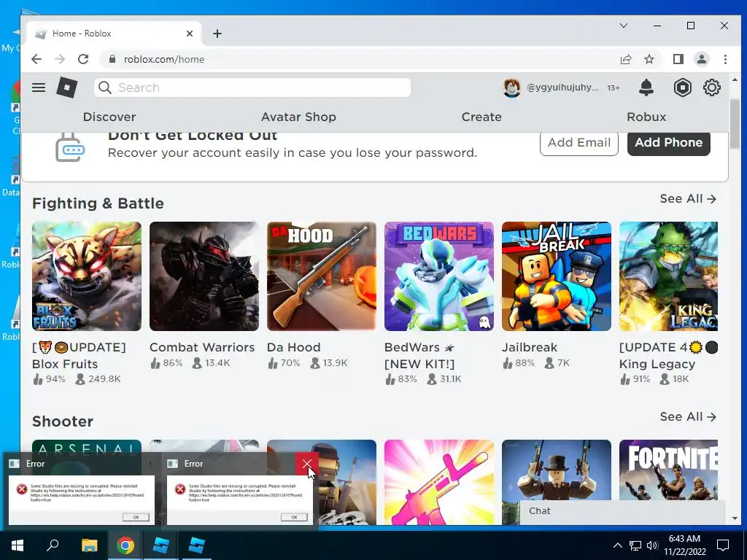Click the page vertical scrollbar thumb
The width and height of the screenshot is (747, 560).
735,124
